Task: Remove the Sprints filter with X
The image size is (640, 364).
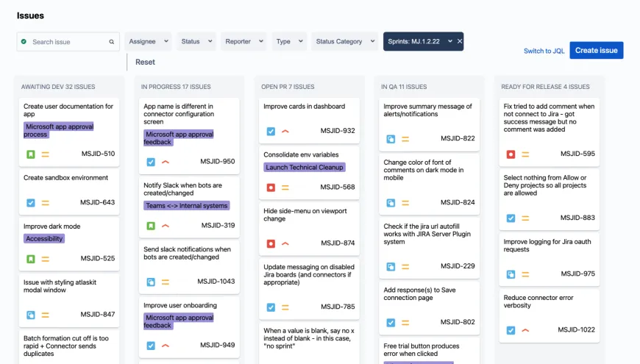Action: click(x=460, y=42)
